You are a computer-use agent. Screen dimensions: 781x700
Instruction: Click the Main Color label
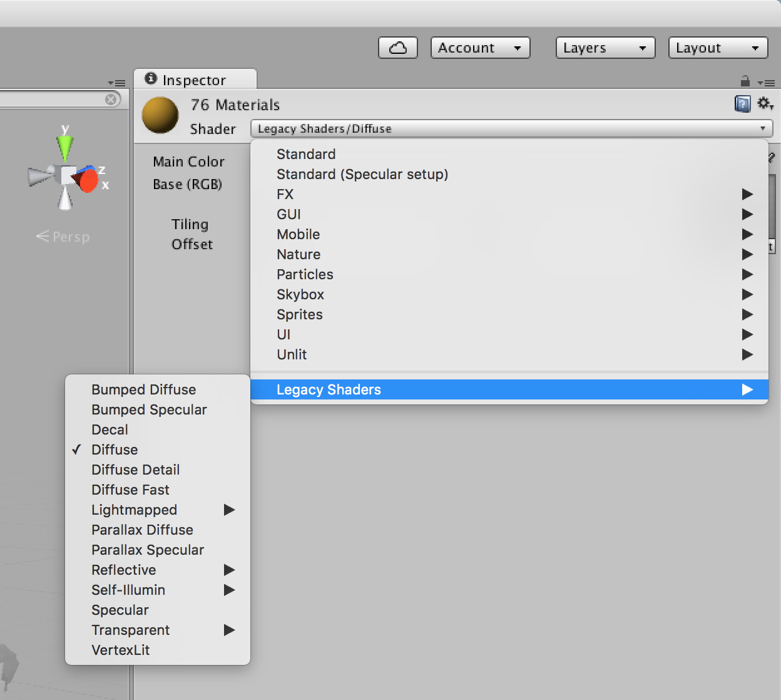point(188,162)
